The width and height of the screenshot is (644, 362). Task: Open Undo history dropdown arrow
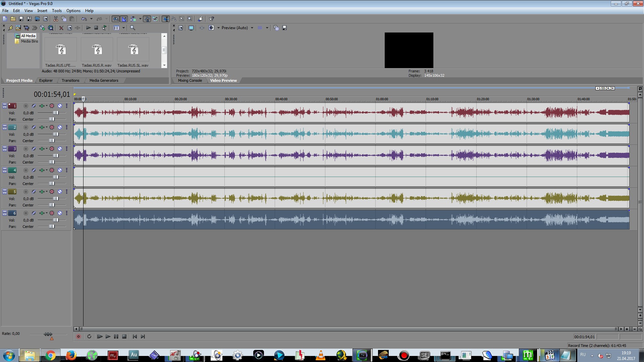91,19
